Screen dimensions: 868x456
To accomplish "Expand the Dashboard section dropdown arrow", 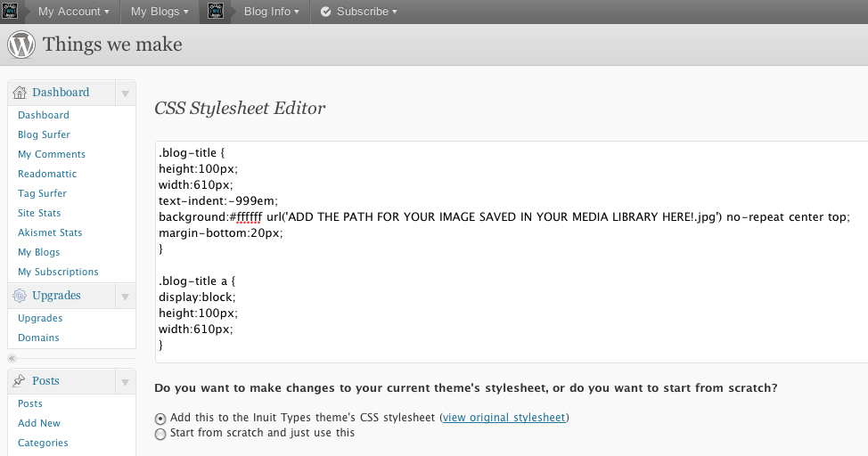I will (x=125, y=94).
